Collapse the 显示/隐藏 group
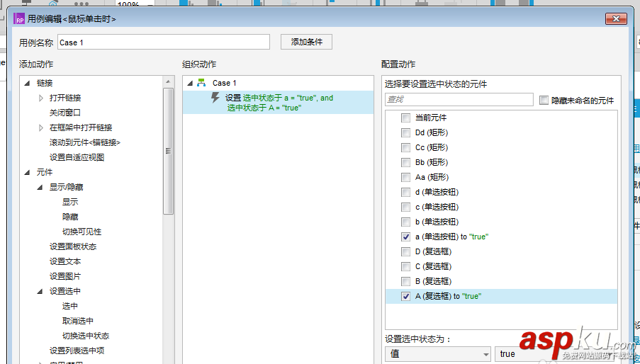Image resolution: width=640 pixels, height=364 pixels. pyautogui.click(x=40, y=188)
